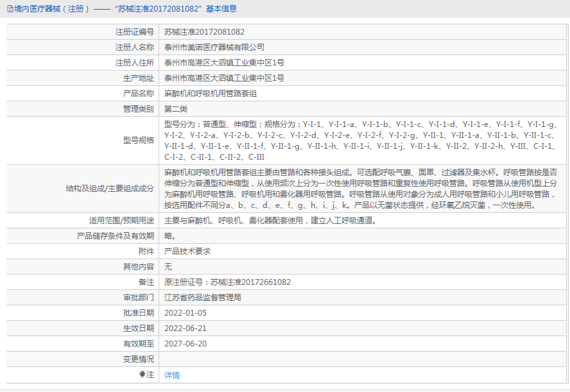
Task: Click the 结构及组成/主要组成成分 label
Action: pyautogui.click(x=110, y=189)
